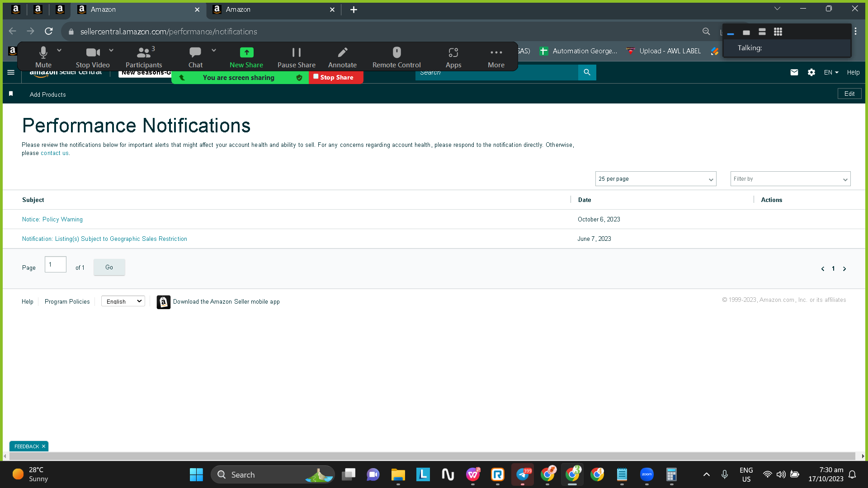The width and height of the screenshot is (868, 488).
Task: Open the Annotate pencil tool
Action: click(342, 57)
